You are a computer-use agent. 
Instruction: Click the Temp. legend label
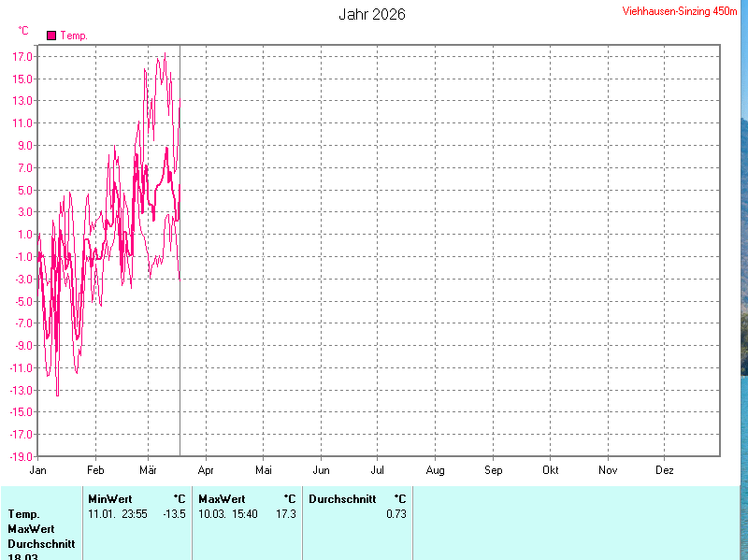click(74, 36)
